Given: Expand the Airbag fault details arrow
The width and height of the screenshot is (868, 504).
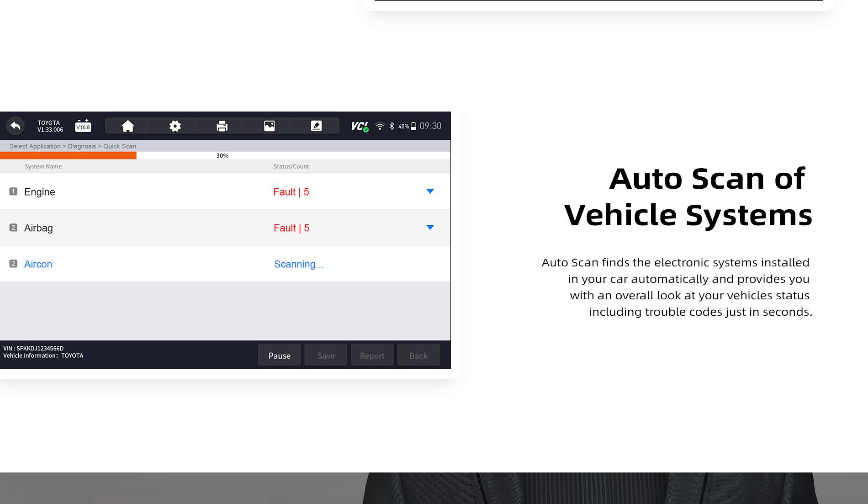Looking at the screenshot, I should (x=430, y=228).
